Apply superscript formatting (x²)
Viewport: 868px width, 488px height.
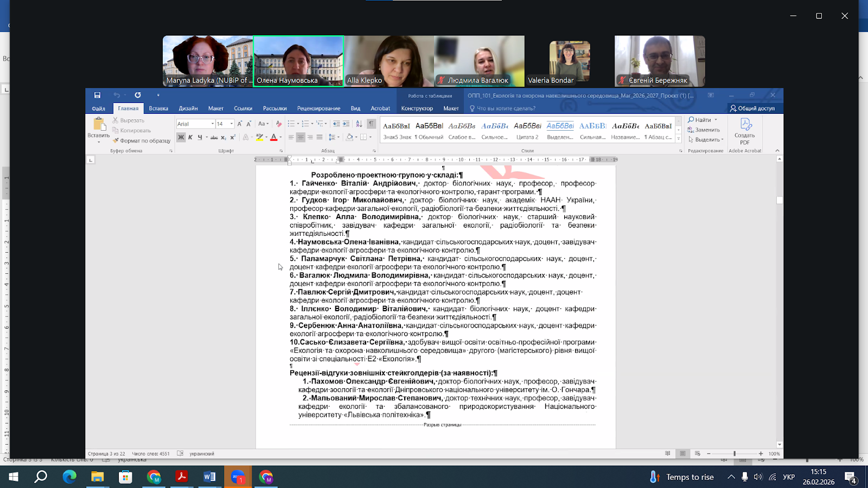(x=233, y=137)
